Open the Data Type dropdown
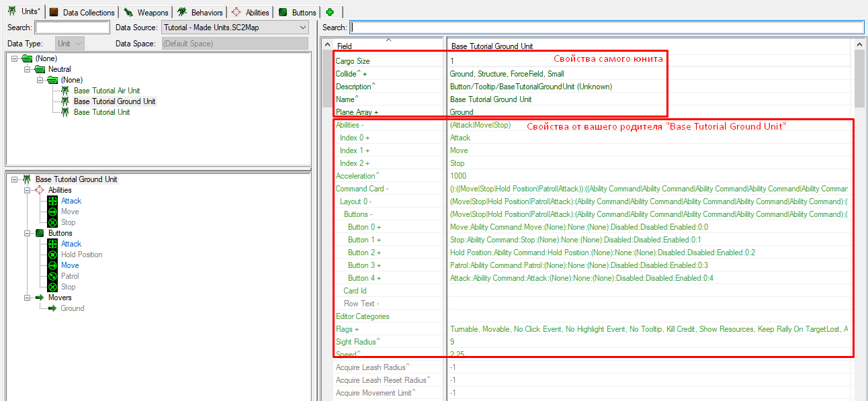Viewport: 868px width, 401px height. (69, 44)
